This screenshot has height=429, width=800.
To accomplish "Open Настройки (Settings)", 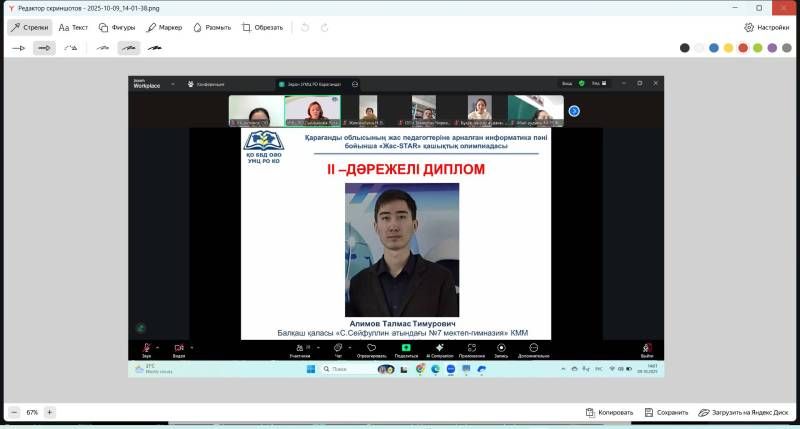I will 766,27.
